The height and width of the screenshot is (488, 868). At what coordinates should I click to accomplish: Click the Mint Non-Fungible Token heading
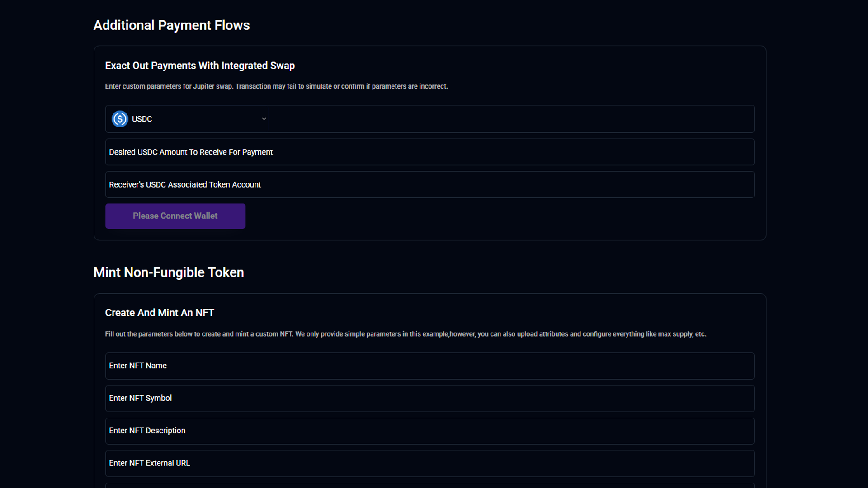pos(169,272)
